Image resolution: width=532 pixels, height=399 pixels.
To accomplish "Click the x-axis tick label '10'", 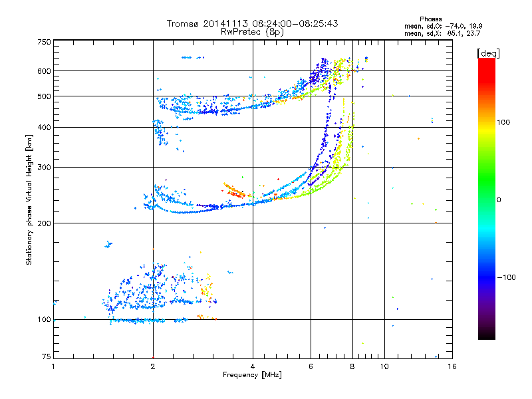I will click(x=384, y=366).
